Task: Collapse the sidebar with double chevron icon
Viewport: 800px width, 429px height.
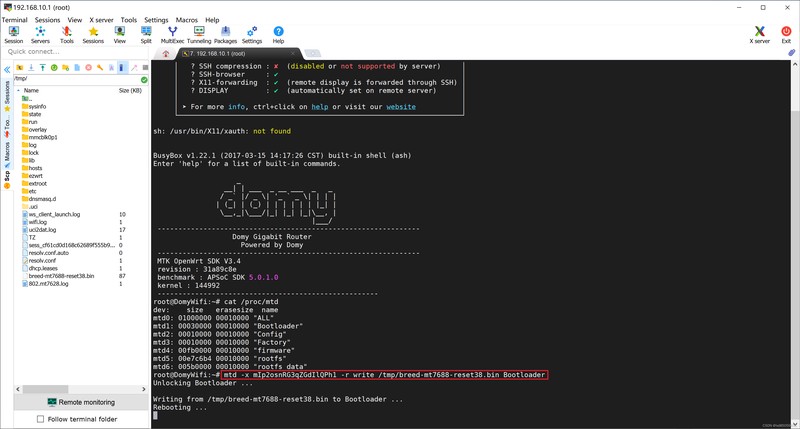Action: point(7,69)
